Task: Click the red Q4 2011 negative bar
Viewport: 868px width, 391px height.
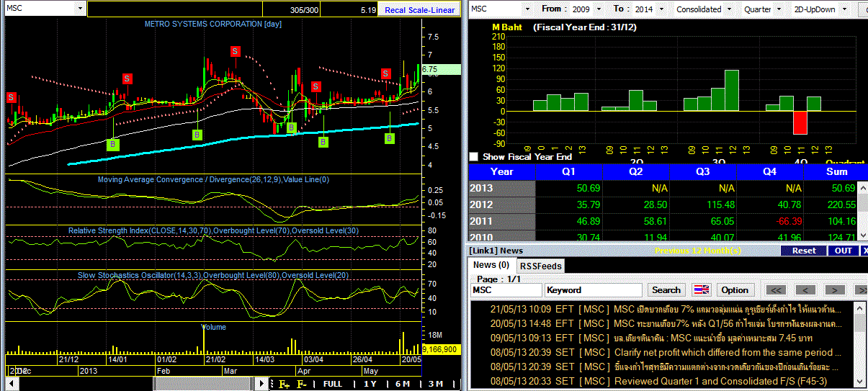Action: point(800,122)
